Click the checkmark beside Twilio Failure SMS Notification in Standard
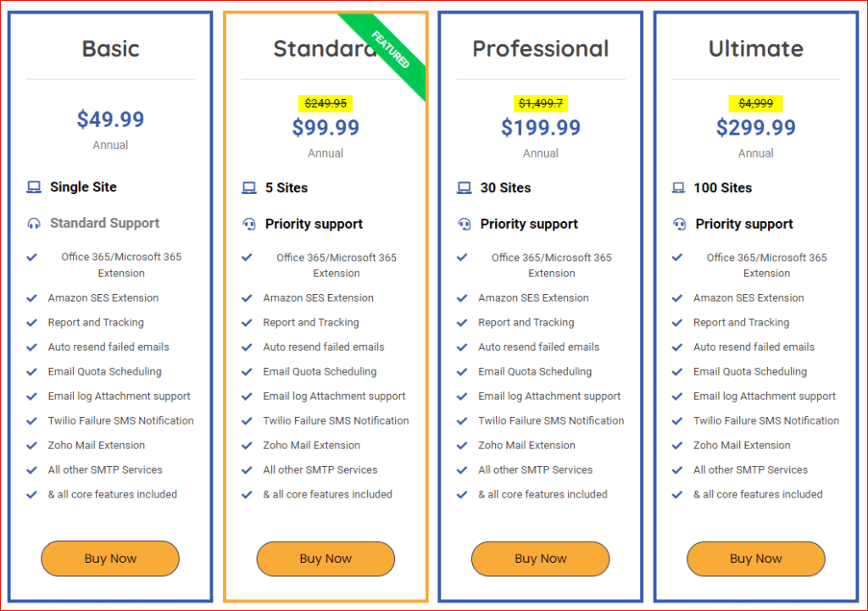868x611 pixels. pyautogui.click(x=248, y=420)
